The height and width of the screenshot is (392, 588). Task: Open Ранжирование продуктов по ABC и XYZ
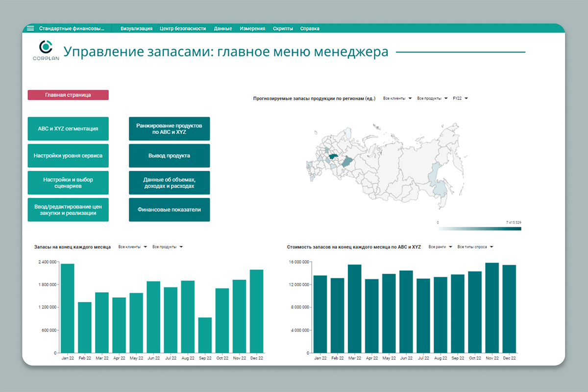(169, 129)
